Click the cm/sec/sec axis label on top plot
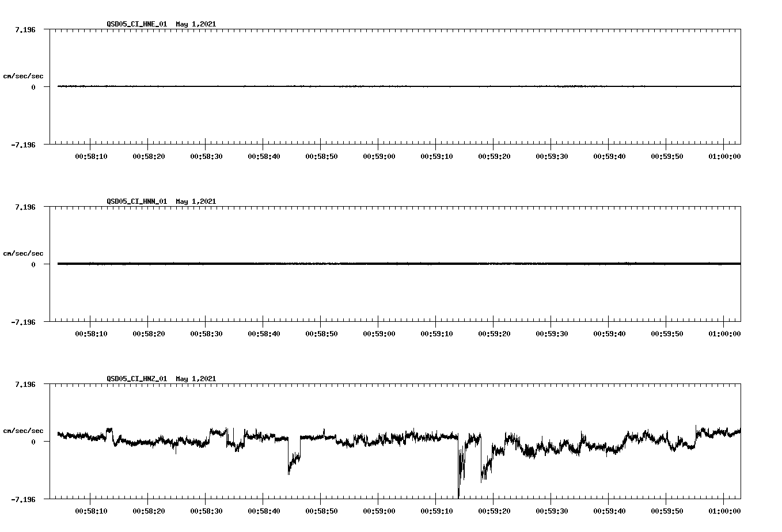Viewport: 782px width, 532px height. click(x=24, y=75)
